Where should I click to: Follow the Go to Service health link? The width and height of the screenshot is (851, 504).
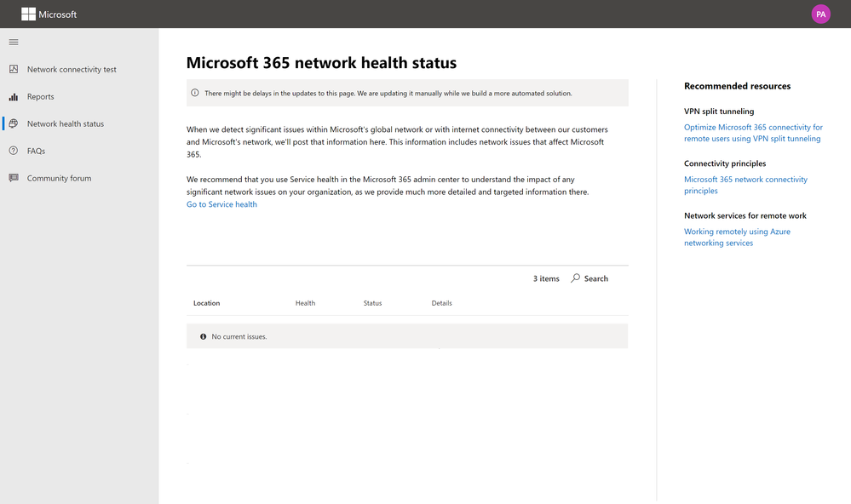coord(222,204)
